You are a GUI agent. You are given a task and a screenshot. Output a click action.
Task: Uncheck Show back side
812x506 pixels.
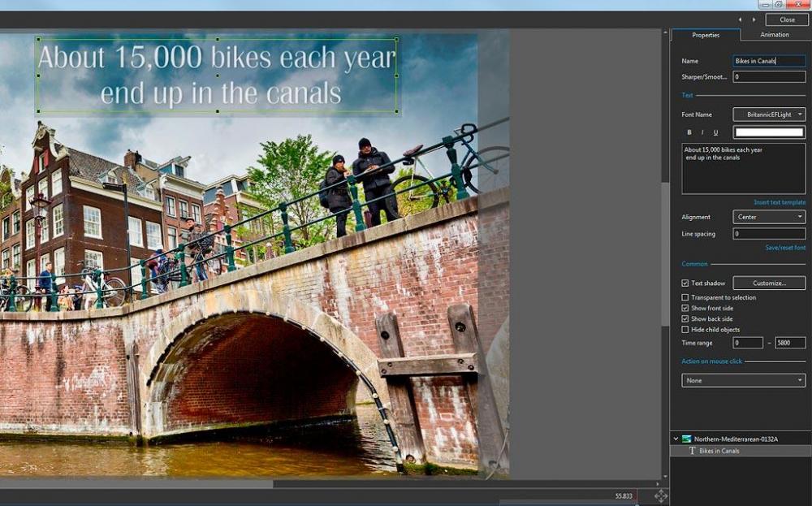tap(685, 319)
